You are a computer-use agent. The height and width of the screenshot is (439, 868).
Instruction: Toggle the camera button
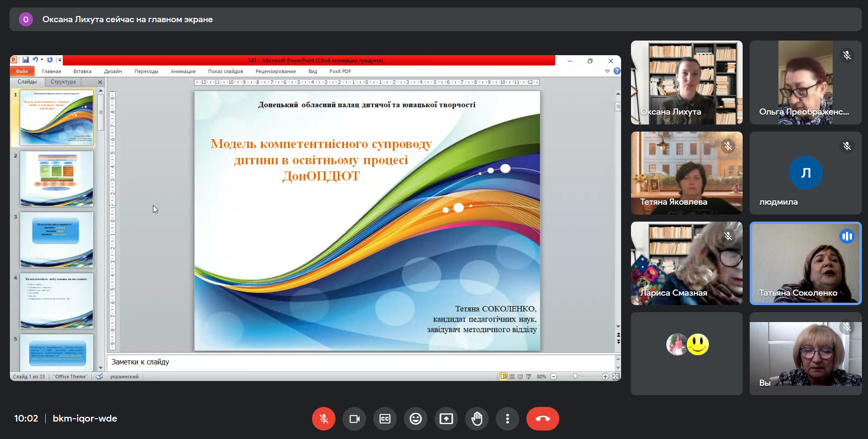click(354, 419)
